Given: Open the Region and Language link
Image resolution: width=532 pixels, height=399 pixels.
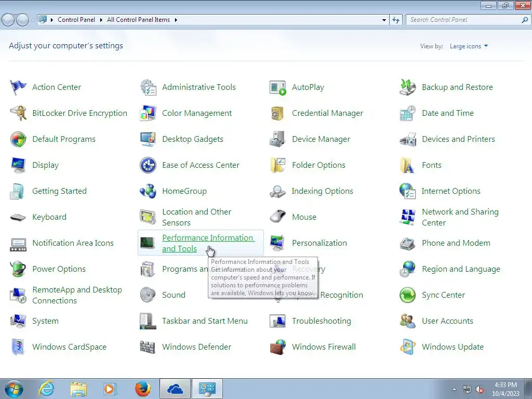Looking at the screenshot, I should click(x=461, y=270).
